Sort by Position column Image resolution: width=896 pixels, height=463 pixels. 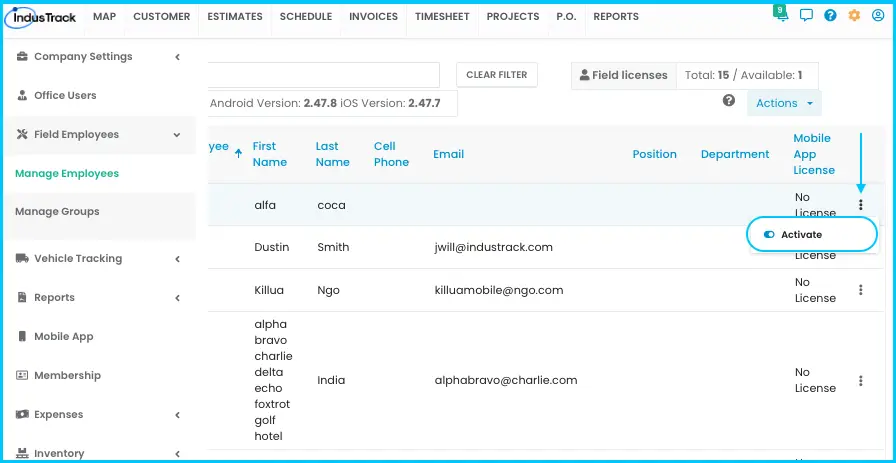pyautogui.click(x=654, y=154)
